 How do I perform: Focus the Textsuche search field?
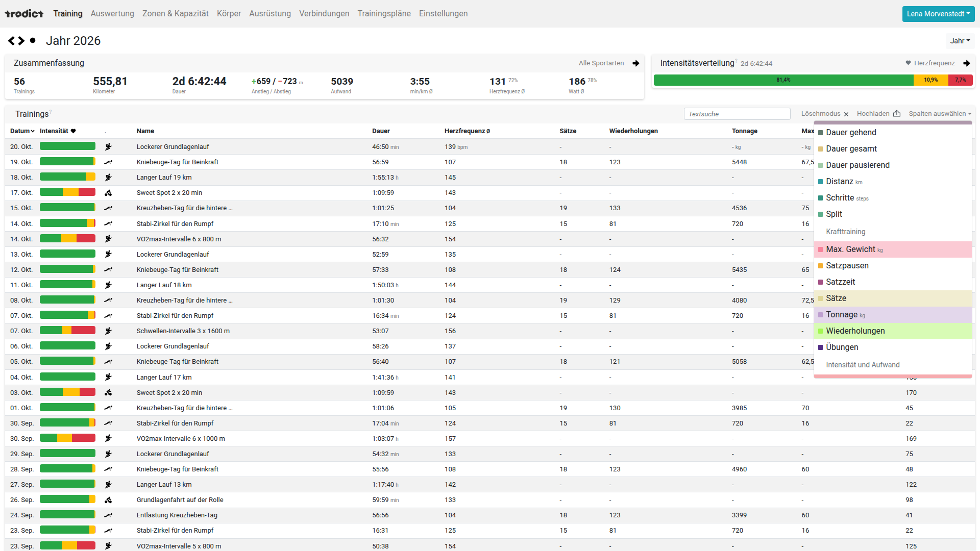click(737, 114)
